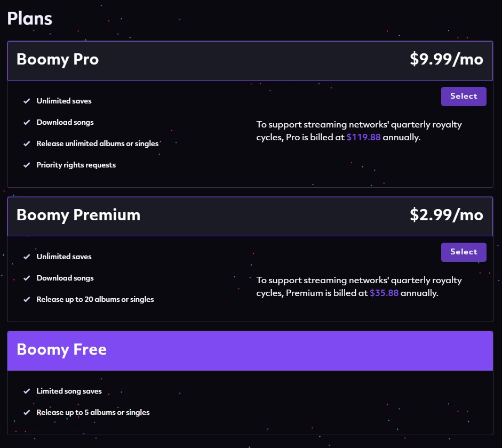Click Premium Download songs feature text

(x=65, y=278)
